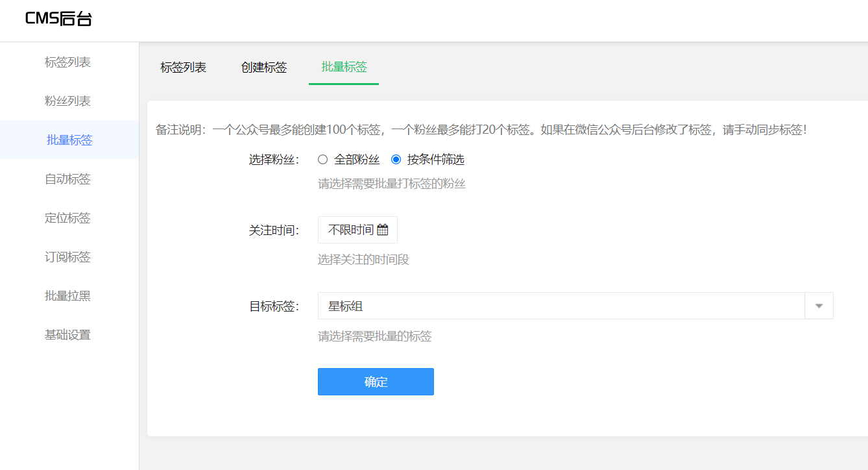Click the 选择粉丝 field label

[x=274, y=160]
